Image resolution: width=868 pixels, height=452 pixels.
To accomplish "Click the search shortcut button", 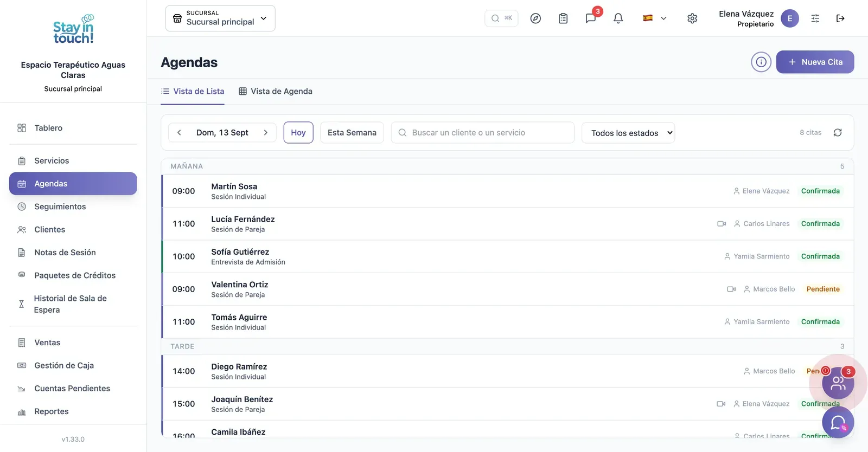I will pyautogui.click(x=501, y=18).
